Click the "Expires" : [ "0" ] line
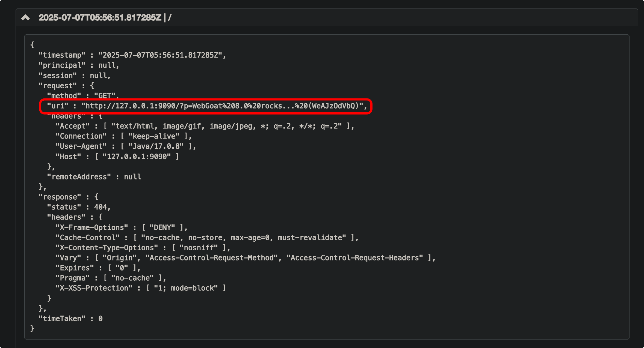 98,268
